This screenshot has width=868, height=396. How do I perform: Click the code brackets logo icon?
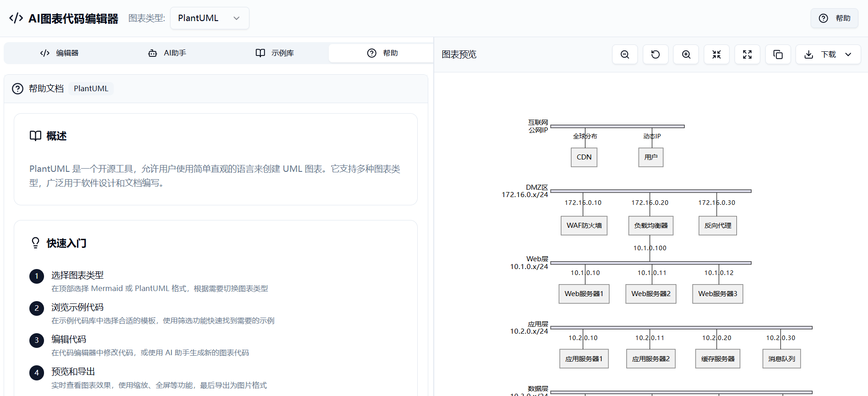[16, 18]
